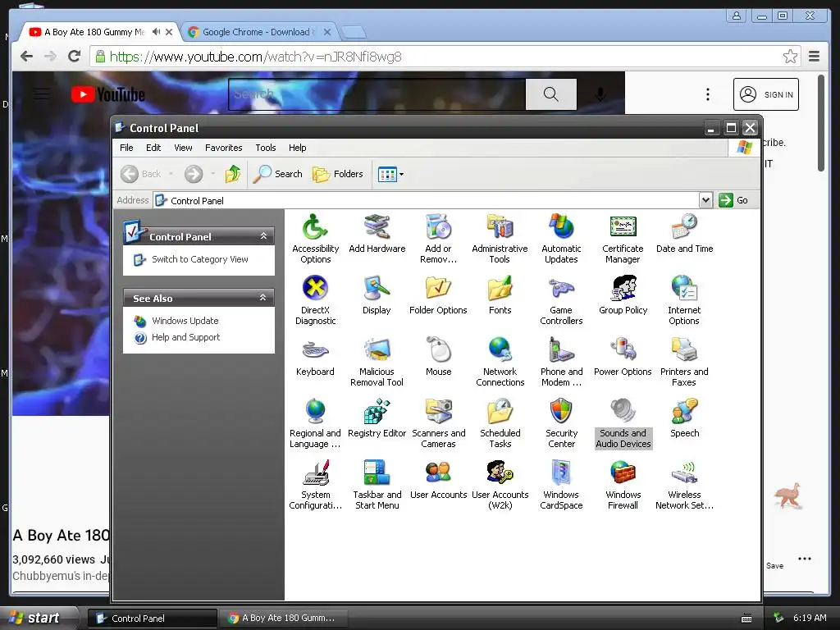Open Regional and Language options

click(315, 424)
